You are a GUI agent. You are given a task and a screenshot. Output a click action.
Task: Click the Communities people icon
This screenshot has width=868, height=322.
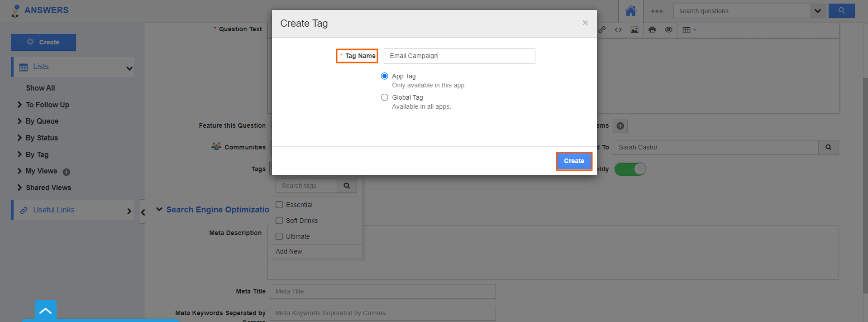[216, 146]
